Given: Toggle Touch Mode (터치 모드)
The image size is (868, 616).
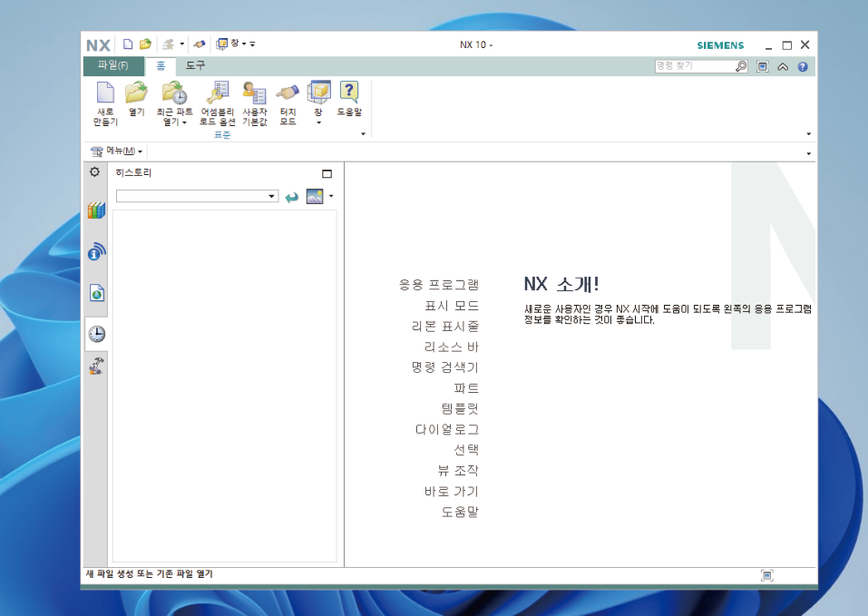Looking at the screenshot, I should tap(288, 103).
